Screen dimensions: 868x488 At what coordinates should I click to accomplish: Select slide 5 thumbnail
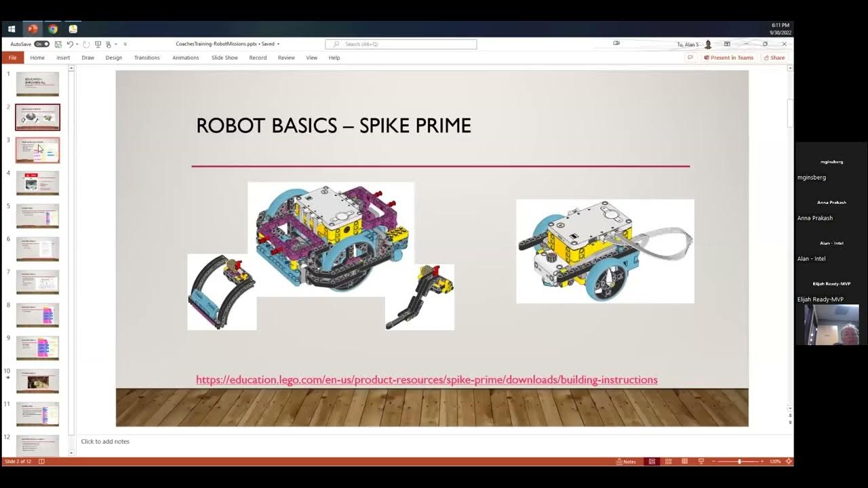pyautogui.click(x=37, y=216)
